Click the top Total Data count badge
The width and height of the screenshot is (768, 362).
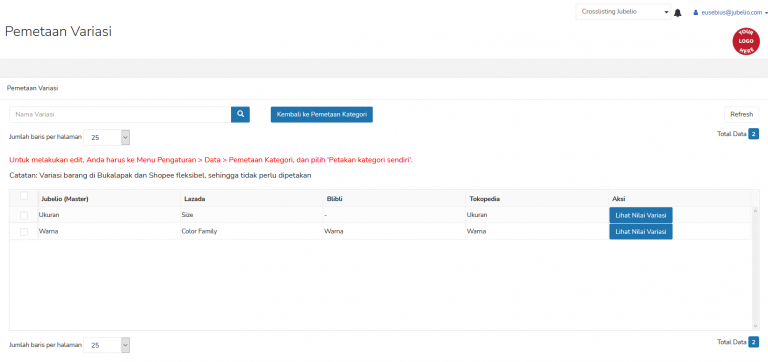pyautogui.click(x=754, y=134)
